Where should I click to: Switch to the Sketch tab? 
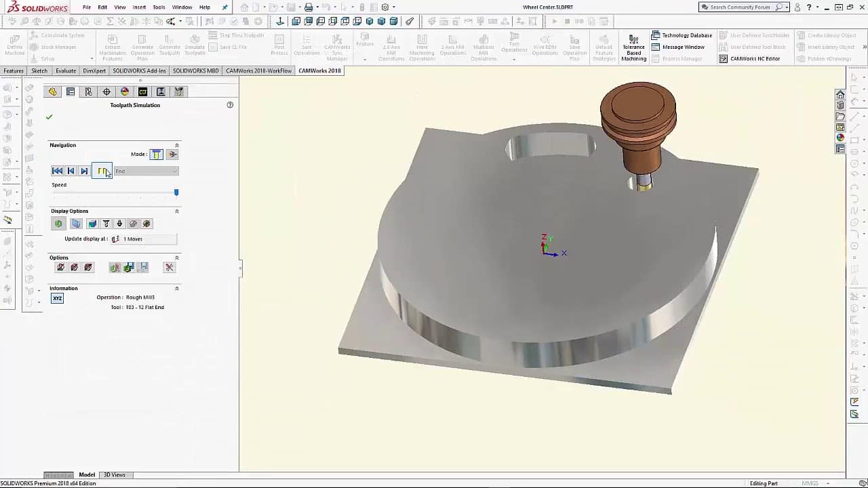39,70
